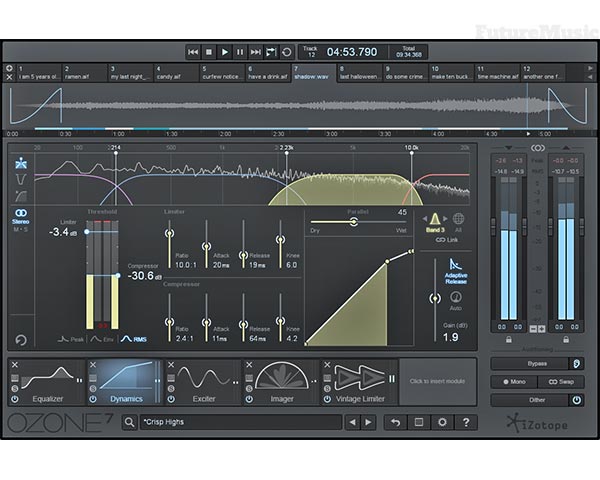Adjust the Limiter Ratio slider
The height and width of the screenshot is (480, 600).
pyautogui.click(x=170, y=233)
